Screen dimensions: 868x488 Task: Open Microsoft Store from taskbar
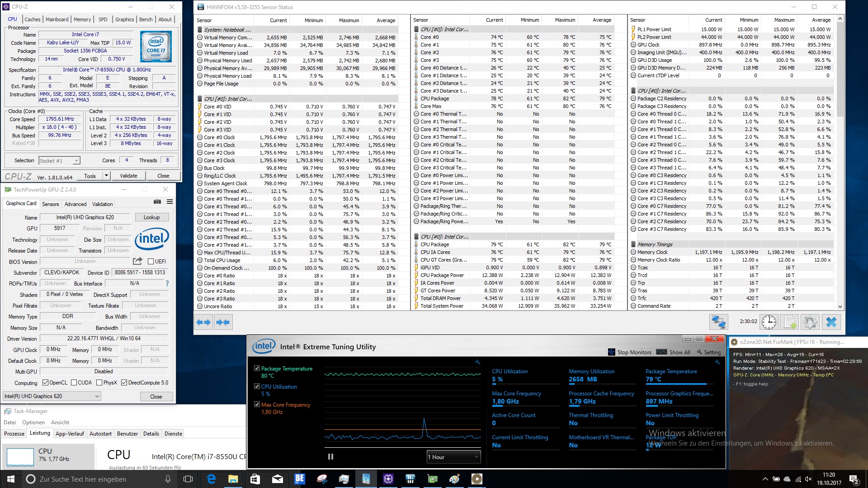255,479
